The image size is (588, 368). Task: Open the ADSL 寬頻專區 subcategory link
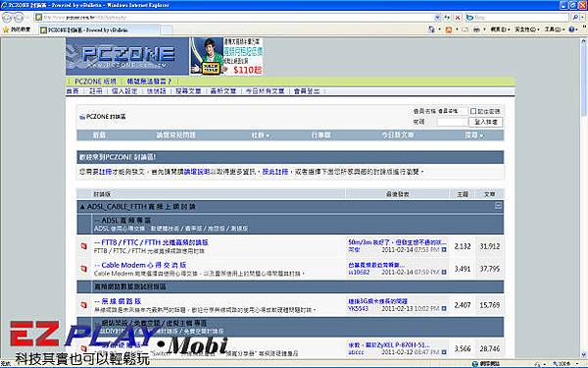(122, 220)
